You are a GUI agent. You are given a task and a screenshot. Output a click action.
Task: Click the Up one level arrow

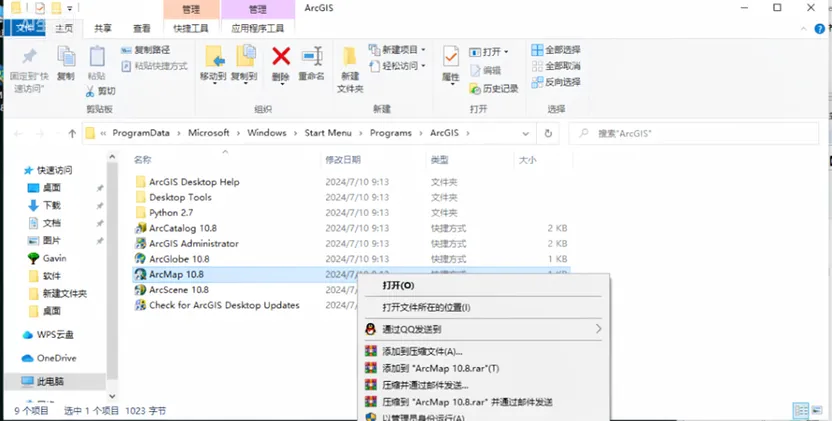pyautogui.click(x=72, y=134)
